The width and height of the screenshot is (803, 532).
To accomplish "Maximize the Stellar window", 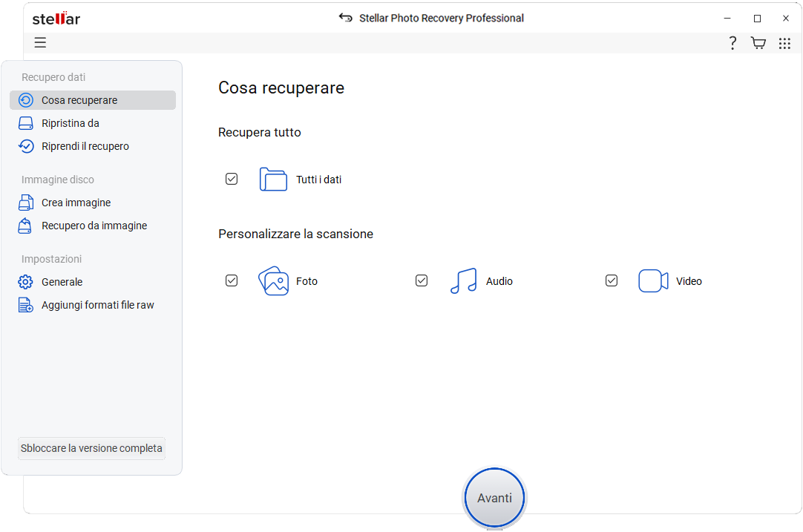I will coord(757,19).
